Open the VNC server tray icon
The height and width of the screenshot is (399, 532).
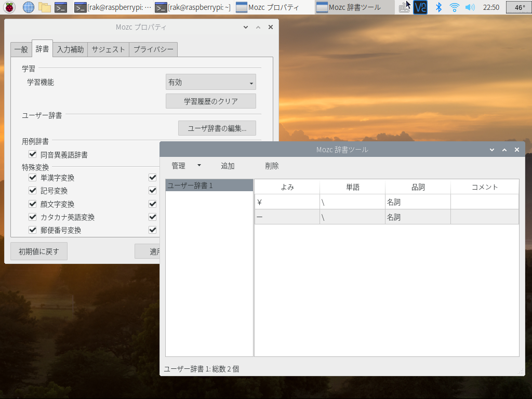coord(420,7)
